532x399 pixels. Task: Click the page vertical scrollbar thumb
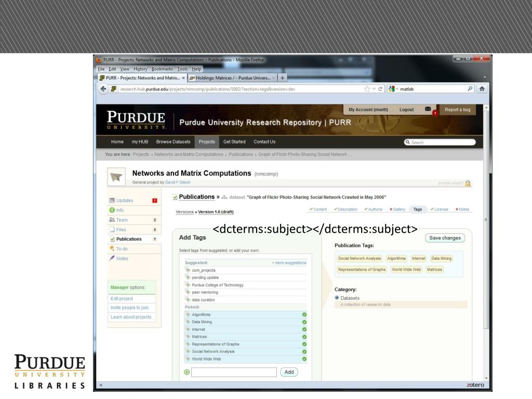click(x=486, y=220)
